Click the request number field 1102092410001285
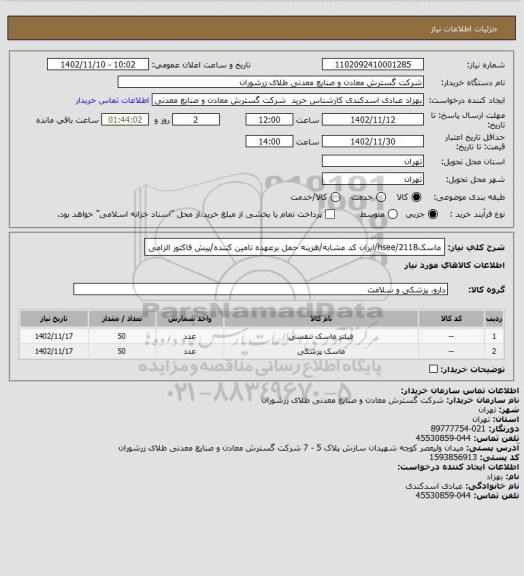Image resolution: width=524 pixels, height=576 pixels. (373, 64)
